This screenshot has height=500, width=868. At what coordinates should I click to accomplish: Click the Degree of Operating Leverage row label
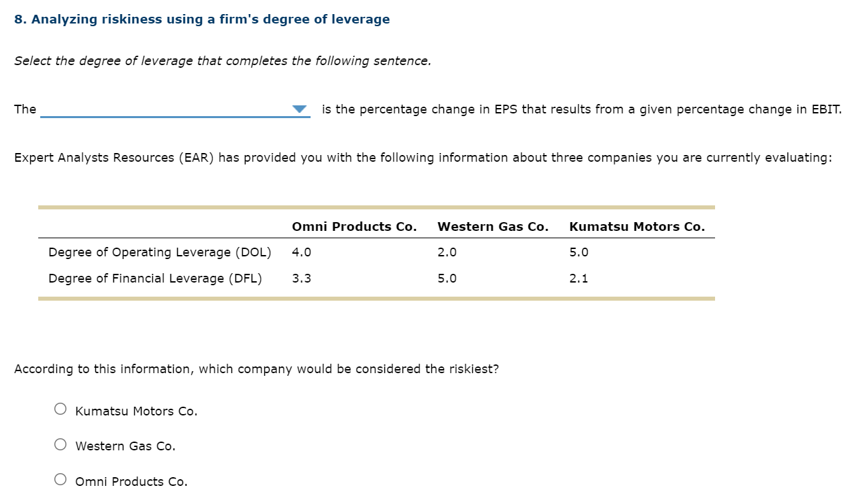click(160, 252)
